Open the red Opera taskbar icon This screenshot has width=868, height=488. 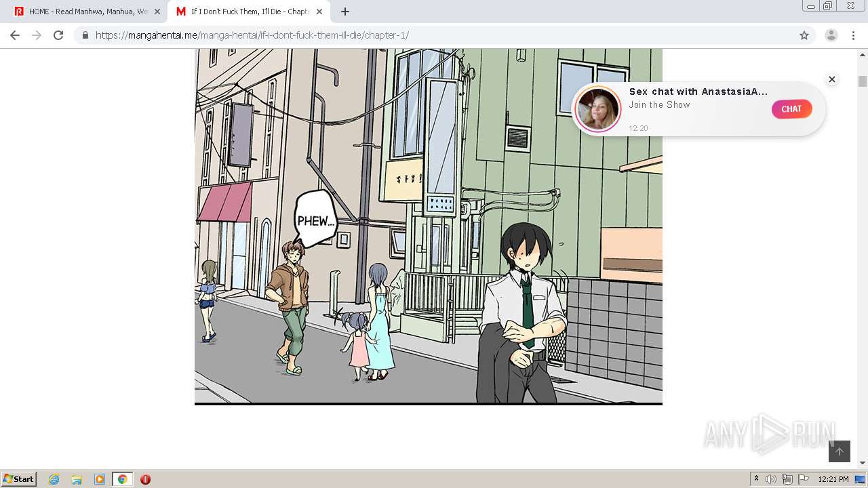[x=145, y=479]
